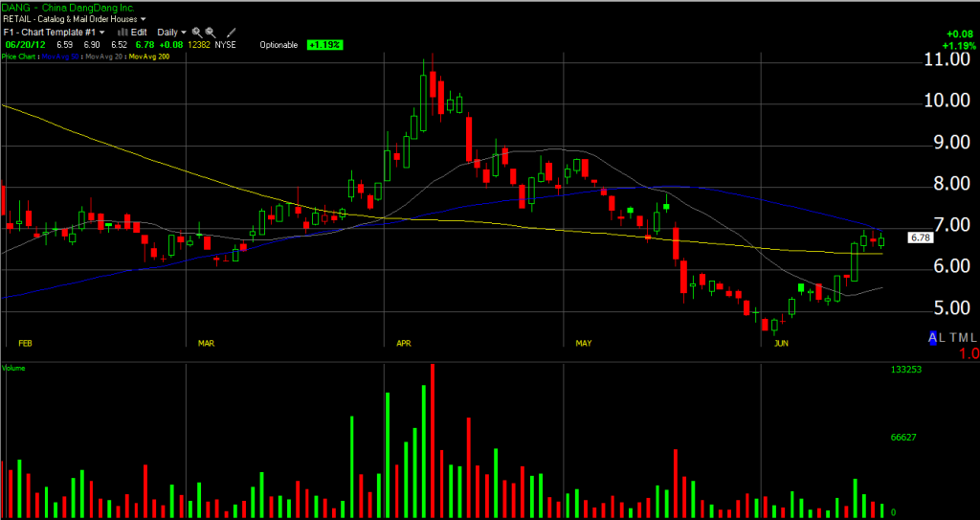Zoom in with the plus magnifier icon
980x520 pixels.
[x=197, y=32]
